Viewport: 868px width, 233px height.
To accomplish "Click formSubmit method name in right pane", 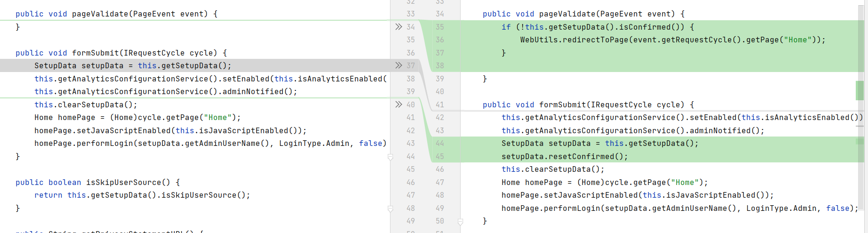I will [564, 104].
